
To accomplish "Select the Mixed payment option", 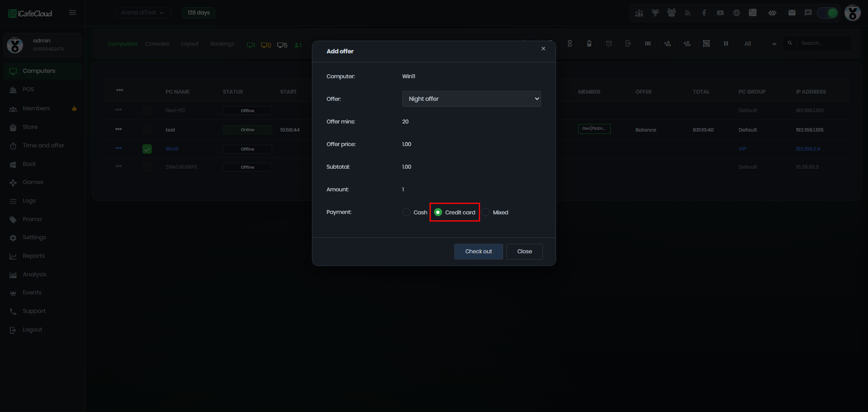I will click(495, 212).
